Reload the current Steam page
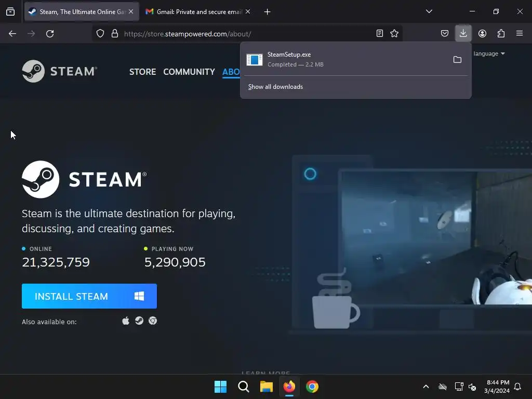 [50, 34]
